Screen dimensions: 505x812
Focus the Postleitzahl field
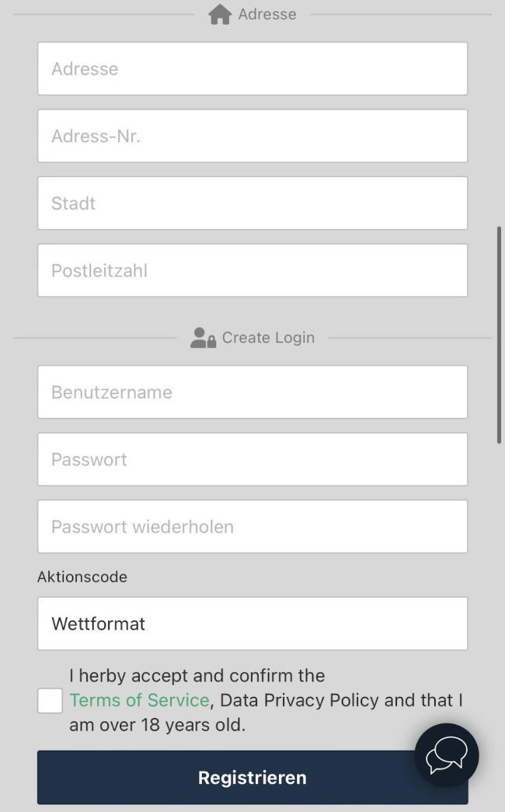(x=252, y=270)
